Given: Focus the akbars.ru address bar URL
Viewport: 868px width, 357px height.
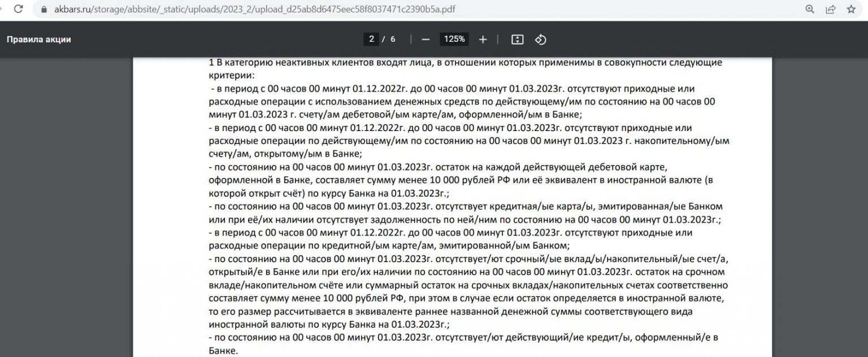Looking at the screenshot, I should point(254,10).
